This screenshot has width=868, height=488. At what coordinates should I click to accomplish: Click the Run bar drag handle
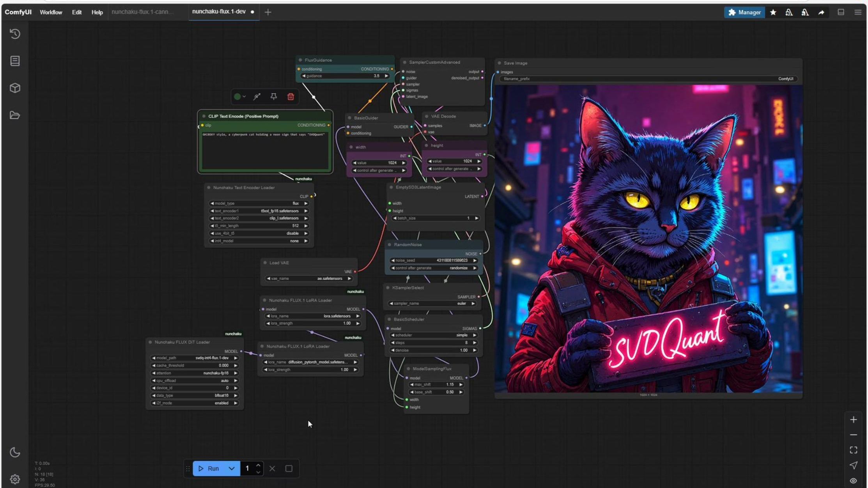tap(188, 469)
